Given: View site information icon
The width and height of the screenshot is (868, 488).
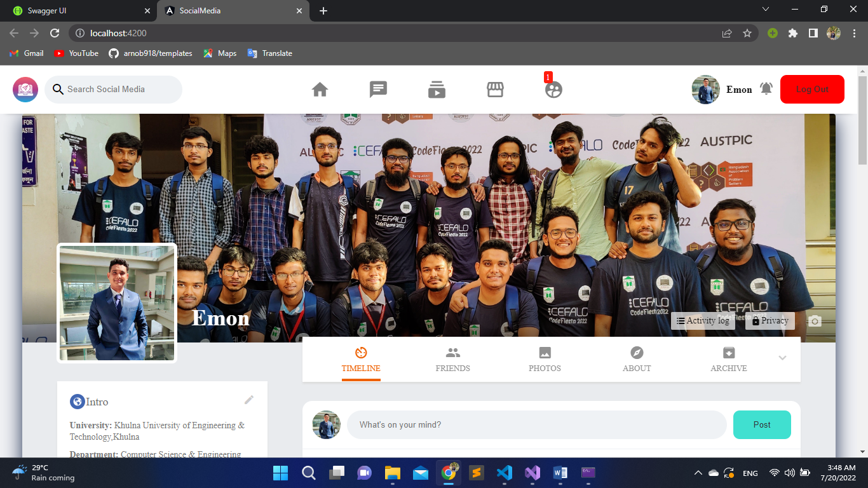Looking at the screenshot, I should 79,33.
